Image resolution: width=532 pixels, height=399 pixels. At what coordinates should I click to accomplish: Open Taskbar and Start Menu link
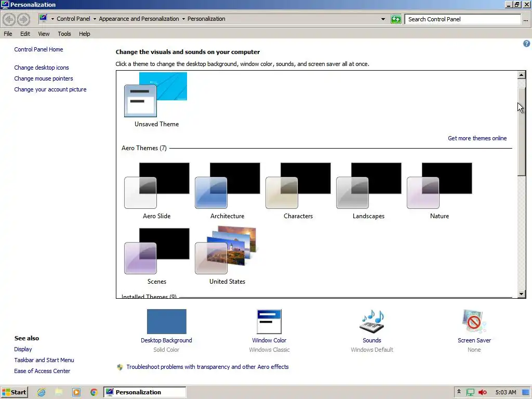[44, 360]
